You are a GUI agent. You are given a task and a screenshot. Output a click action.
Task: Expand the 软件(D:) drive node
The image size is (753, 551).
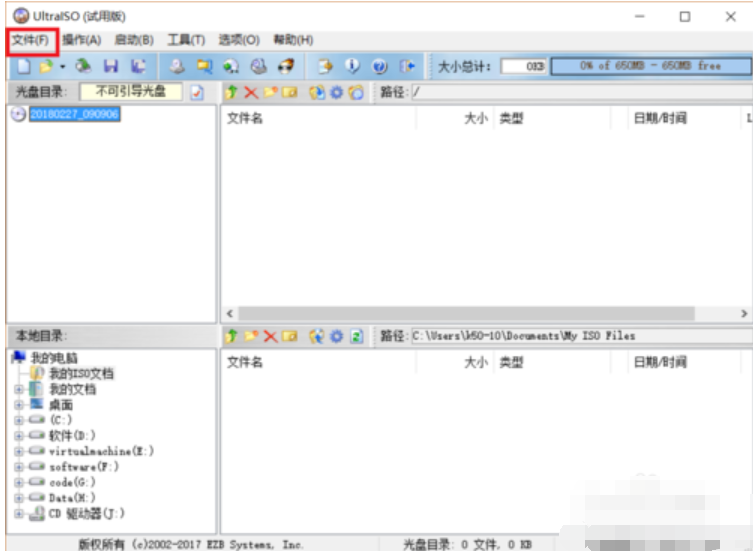(20, 436)
